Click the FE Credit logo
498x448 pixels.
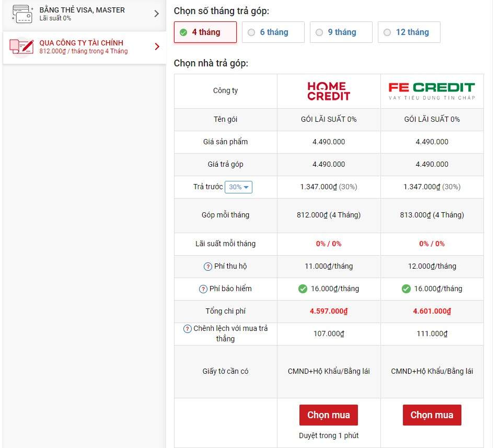432,91
